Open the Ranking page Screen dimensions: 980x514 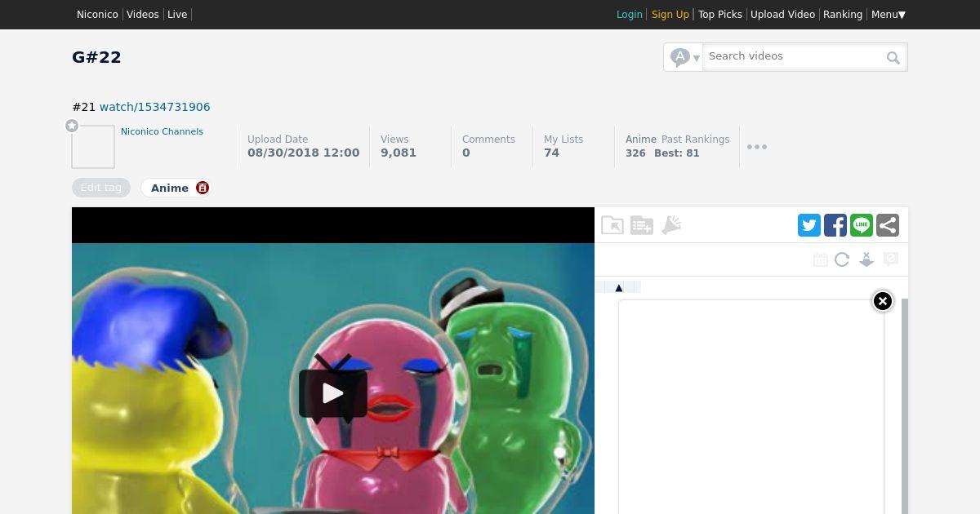pyautogui.click(x=843, y=15)
